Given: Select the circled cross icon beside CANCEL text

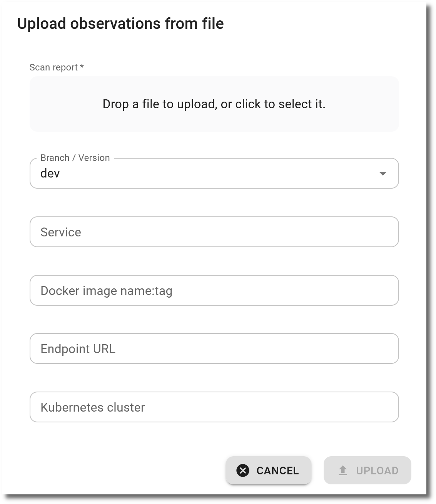Looking at the screenshot, I should [x=243, y=471].
